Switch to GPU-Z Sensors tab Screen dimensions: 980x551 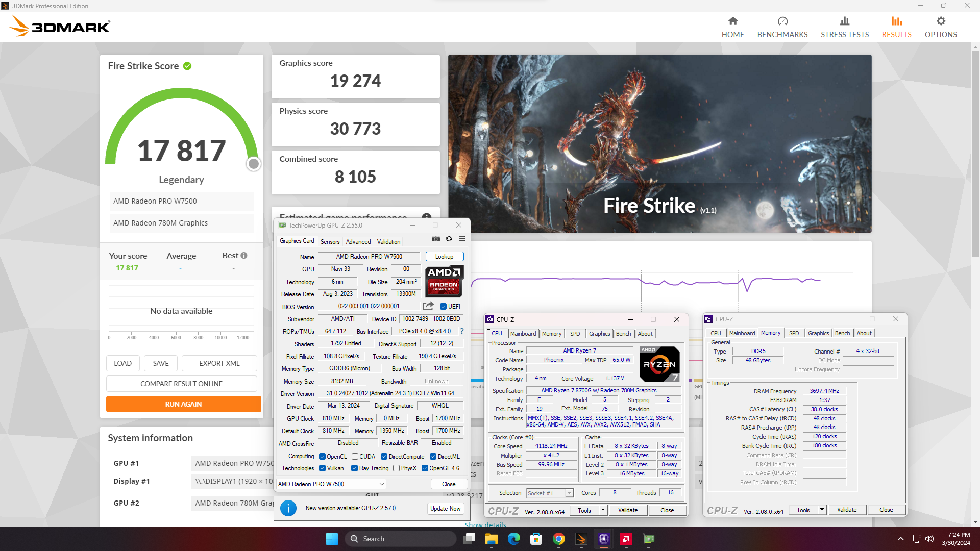[330, 242]
